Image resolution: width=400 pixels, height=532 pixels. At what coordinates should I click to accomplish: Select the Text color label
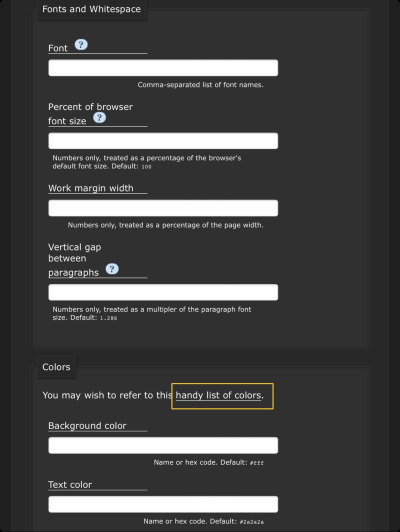70,484
